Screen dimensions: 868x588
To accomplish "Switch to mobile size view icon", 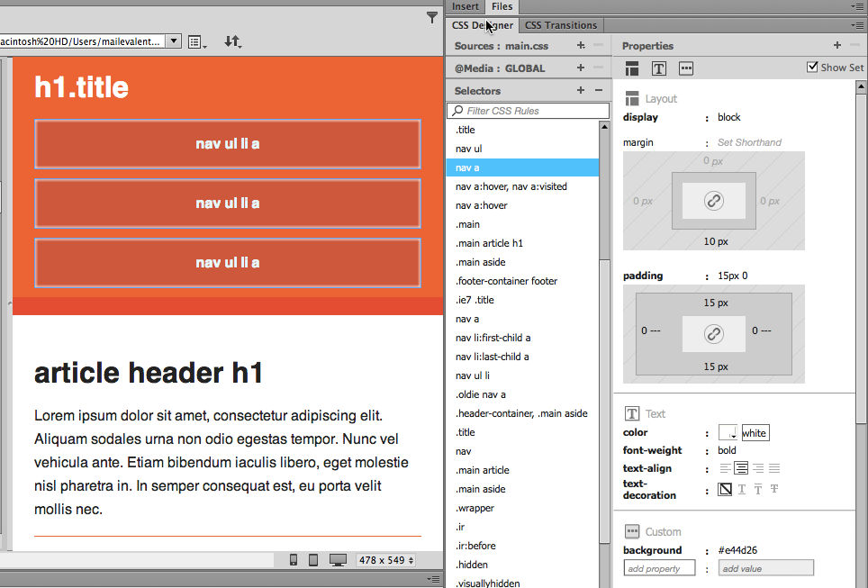I will pyautogui.click(x=294, y=560).
